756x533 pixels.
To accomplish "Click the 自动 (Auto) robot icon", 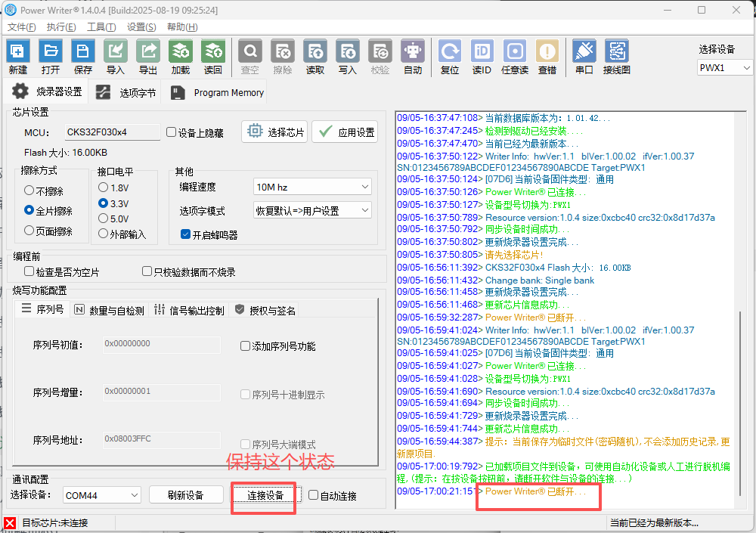I will pos(413,51).
